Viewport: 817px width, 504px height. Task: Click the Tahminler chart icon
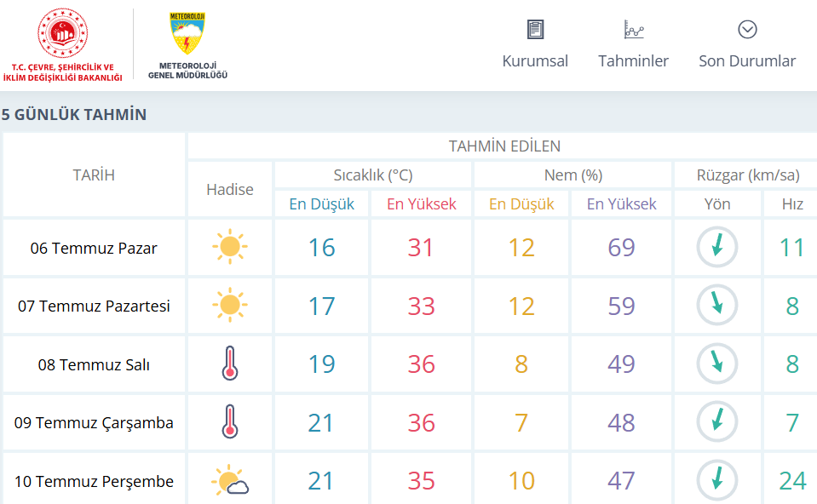[x=634, y=29]
